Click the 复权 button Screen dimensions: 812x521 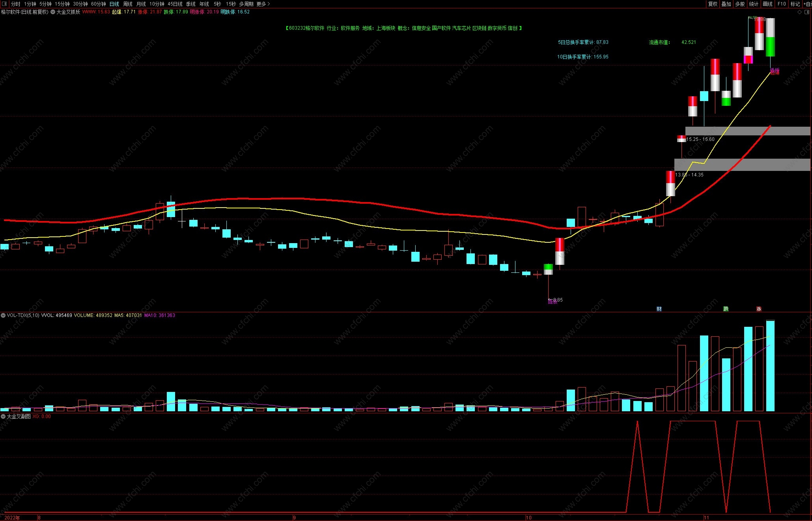coord(713,4)
